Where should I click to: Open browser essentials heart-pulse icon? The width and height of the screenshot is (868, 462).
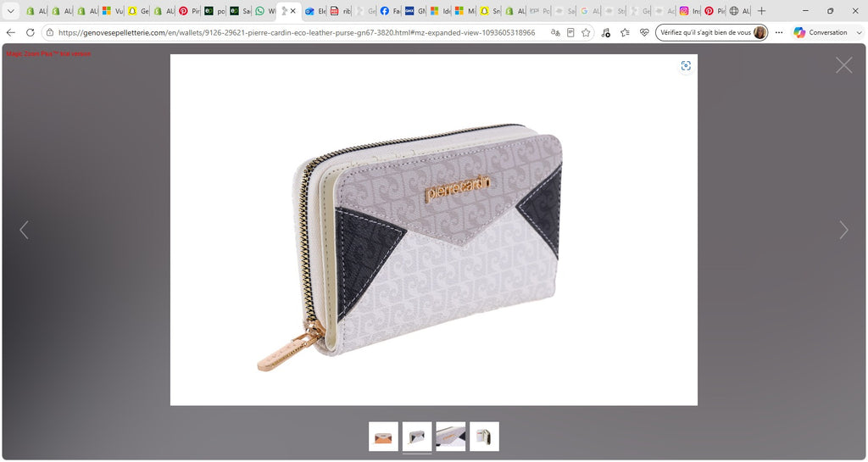pos(644,33)
